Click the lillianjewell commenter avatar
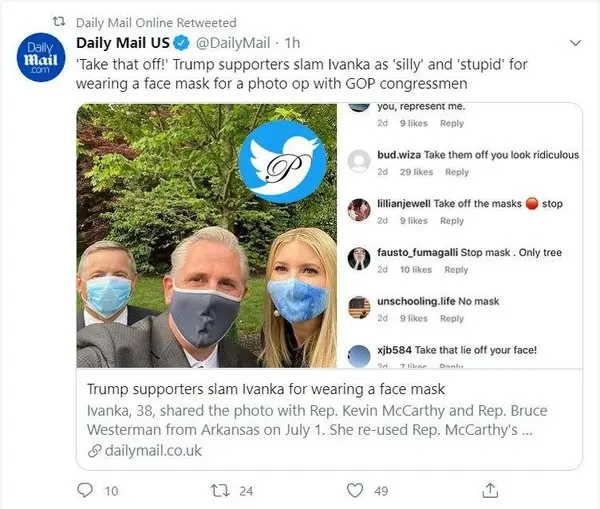Screen dimensions: 600x509 (359, 209)
